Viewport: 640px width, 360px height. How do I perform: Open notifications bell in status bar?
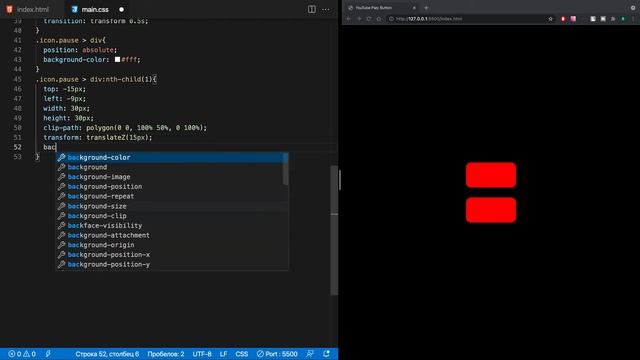point(327,354)
